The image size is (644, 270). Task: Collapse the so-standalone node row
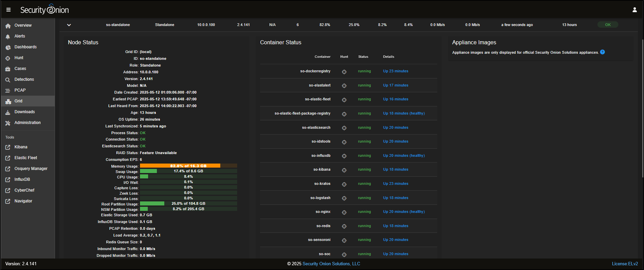click(x=69, y=25)
